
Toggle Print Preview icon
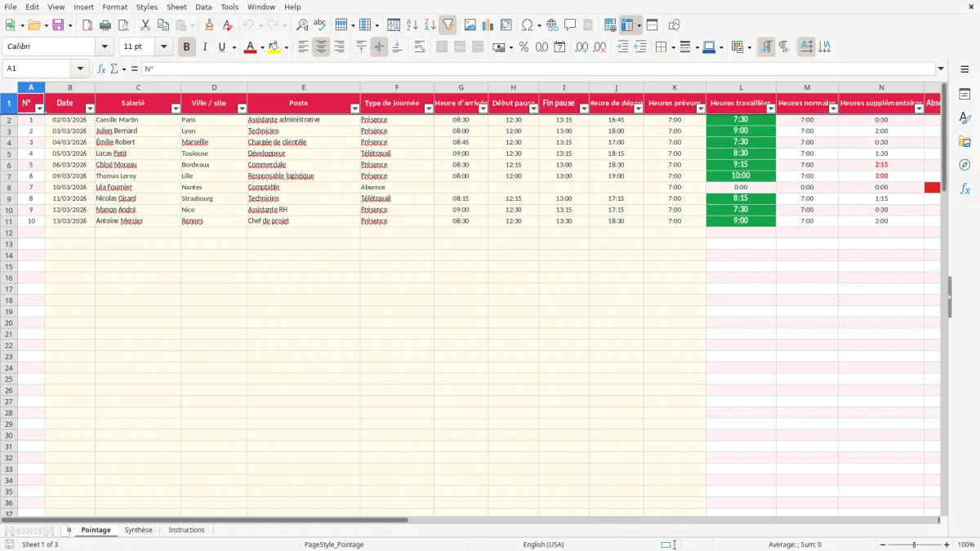tap(123, 25)
